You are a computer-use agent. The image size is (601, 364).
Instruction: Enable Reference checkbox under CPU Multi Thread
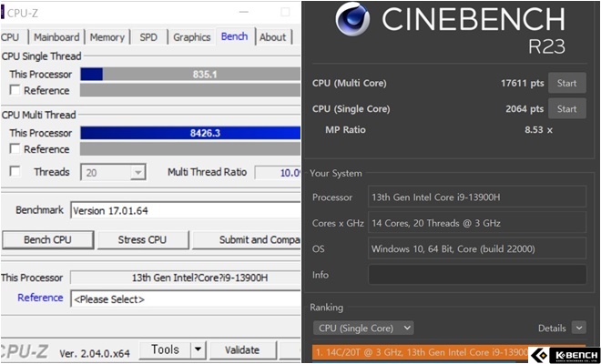point(15,149)
